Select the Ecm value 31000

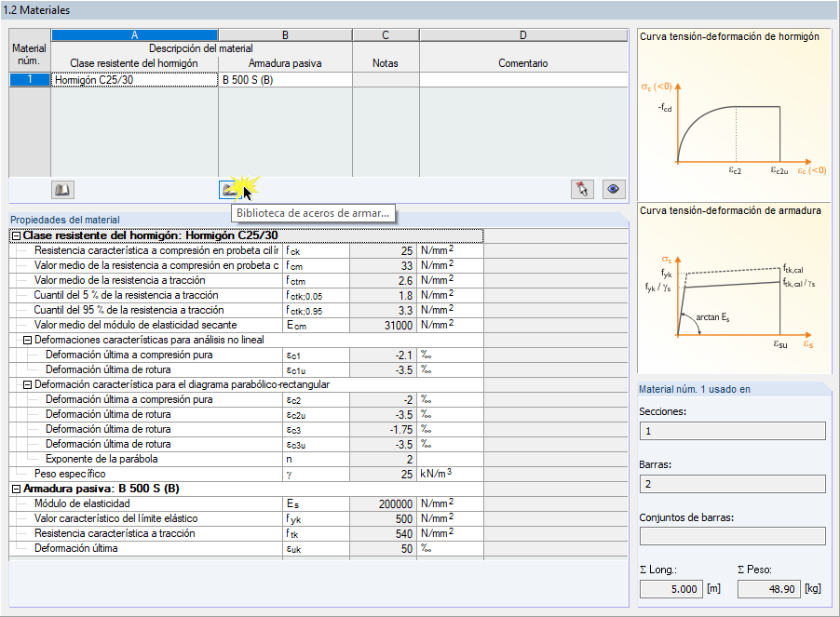click(x=383, y=326)
